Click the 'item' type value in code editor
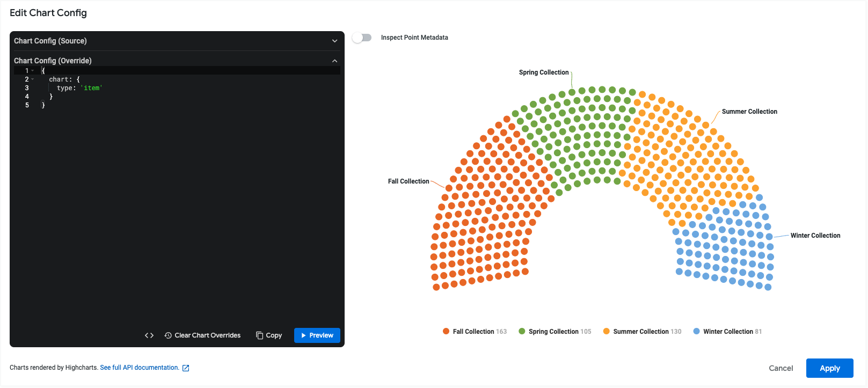This screenshot has height=388, width=868. click(91, 88)
